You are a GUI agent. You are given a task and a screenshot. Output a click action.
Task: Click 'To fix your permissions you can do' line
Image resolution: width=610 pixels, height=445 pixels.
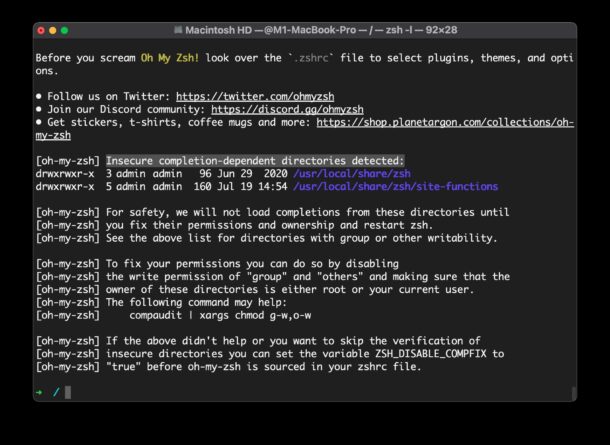pos(217,264)
